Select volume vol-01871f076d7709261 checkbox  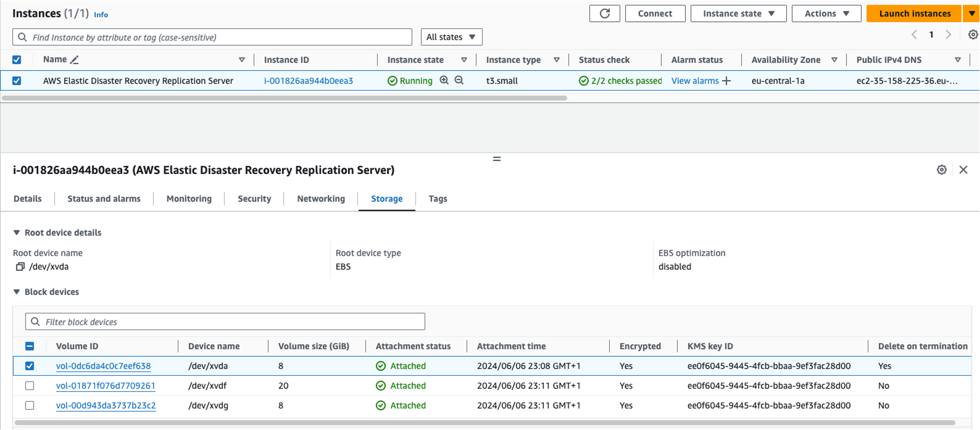(30, 386)
